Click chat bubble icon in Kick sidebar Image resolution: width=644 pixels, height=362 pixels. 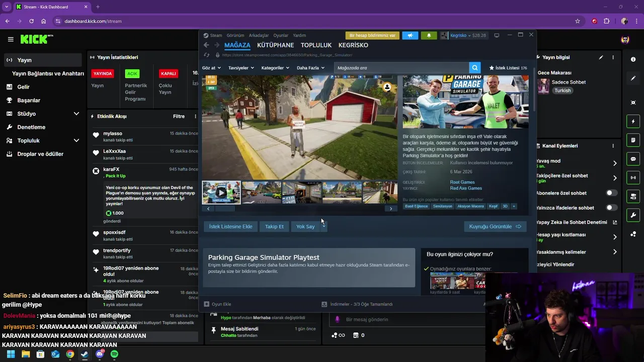(x=633, y=159)
